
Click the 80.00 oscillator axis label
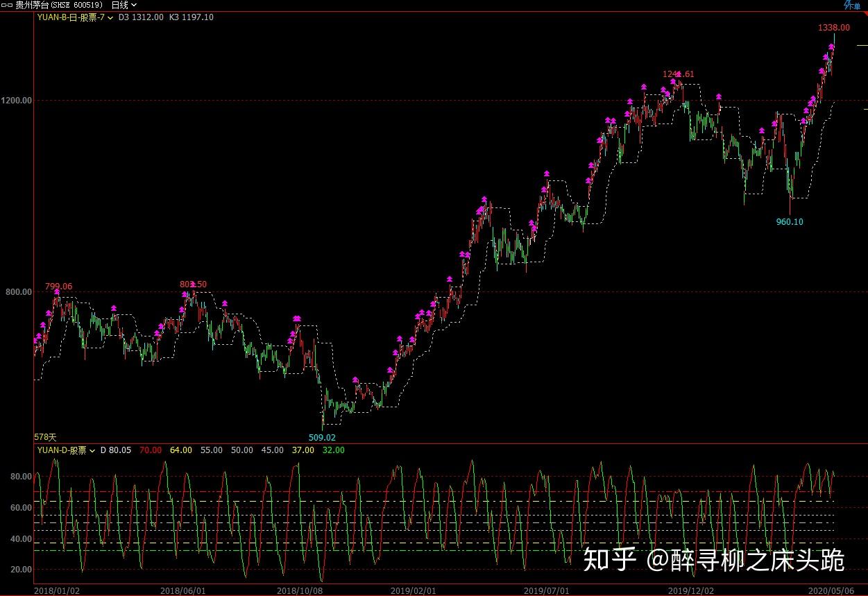[19, 477]
